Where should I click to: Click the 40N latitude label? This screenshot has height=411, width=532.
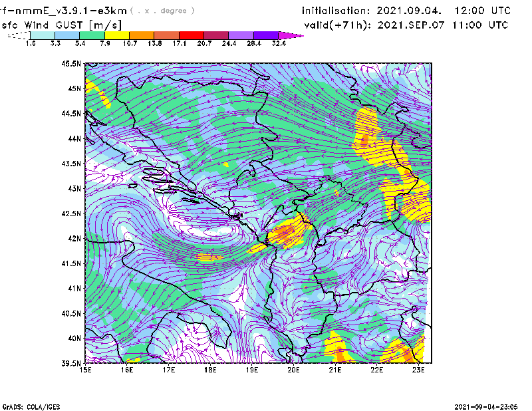(74, 339)
